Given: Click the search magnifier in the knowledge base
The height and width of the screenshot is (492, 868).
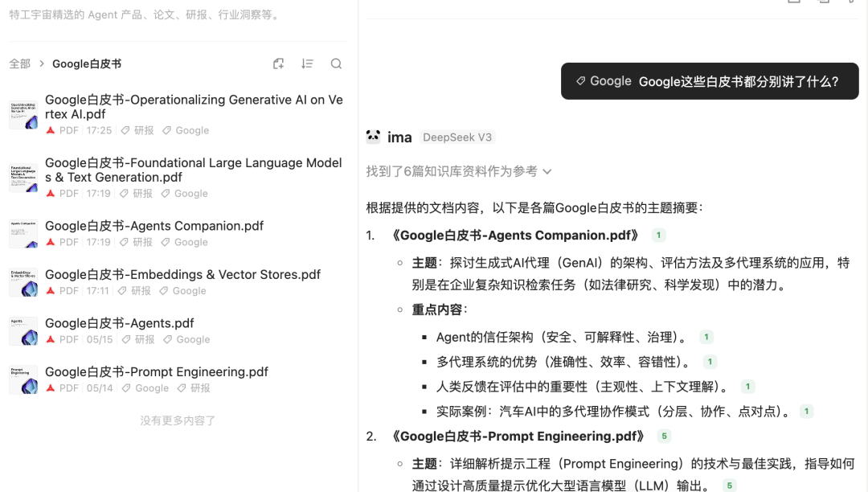Looking at the screenshot, I should 336,64.
